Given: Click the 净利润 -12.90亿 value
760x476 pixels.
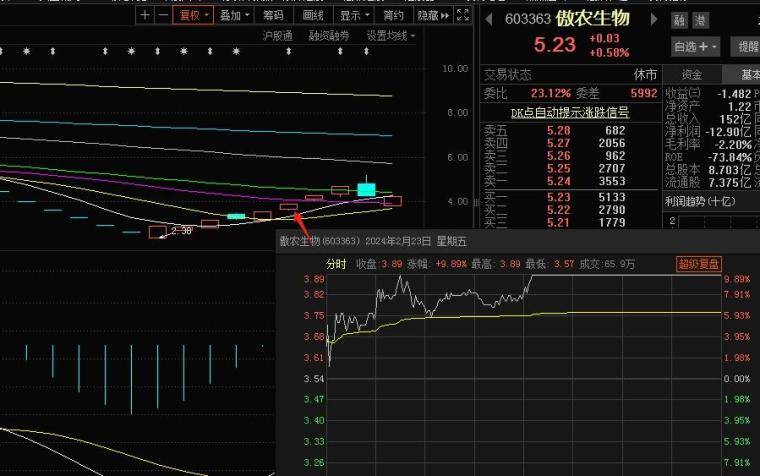Looking at the screenshot, I should click(x=728, y=132).
